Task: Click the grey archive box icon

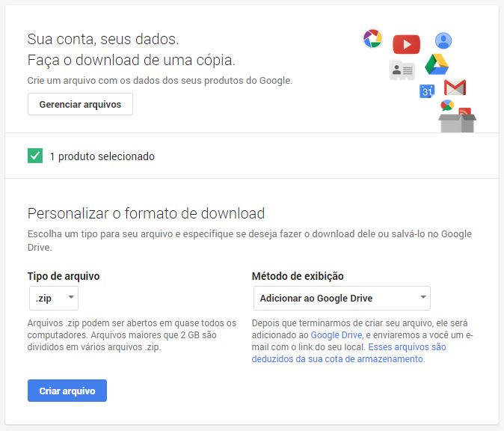Action: [x=457, y=121]
